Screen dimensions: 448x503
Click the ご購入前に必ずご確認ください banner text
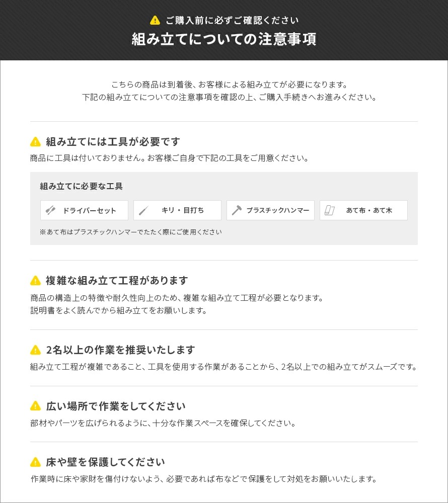tap(232, 21)
